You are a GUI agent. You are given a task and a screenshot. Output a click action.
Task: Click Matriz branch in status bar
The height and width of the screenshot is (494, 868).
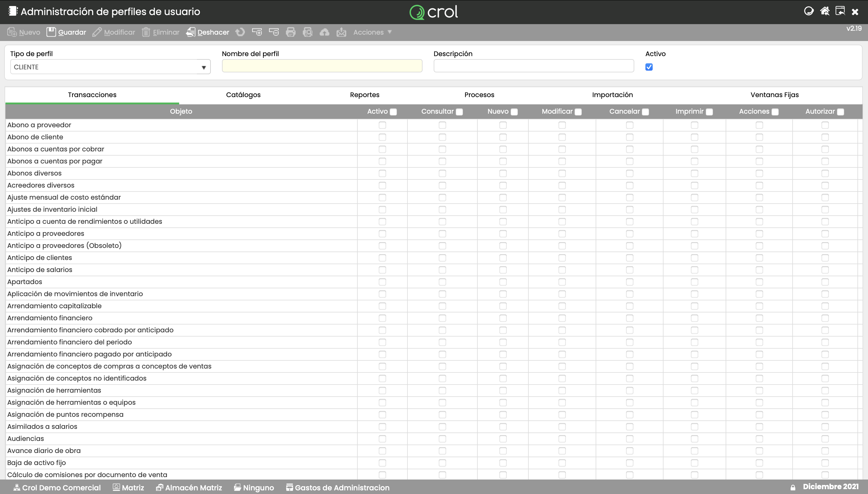point(128,488)
